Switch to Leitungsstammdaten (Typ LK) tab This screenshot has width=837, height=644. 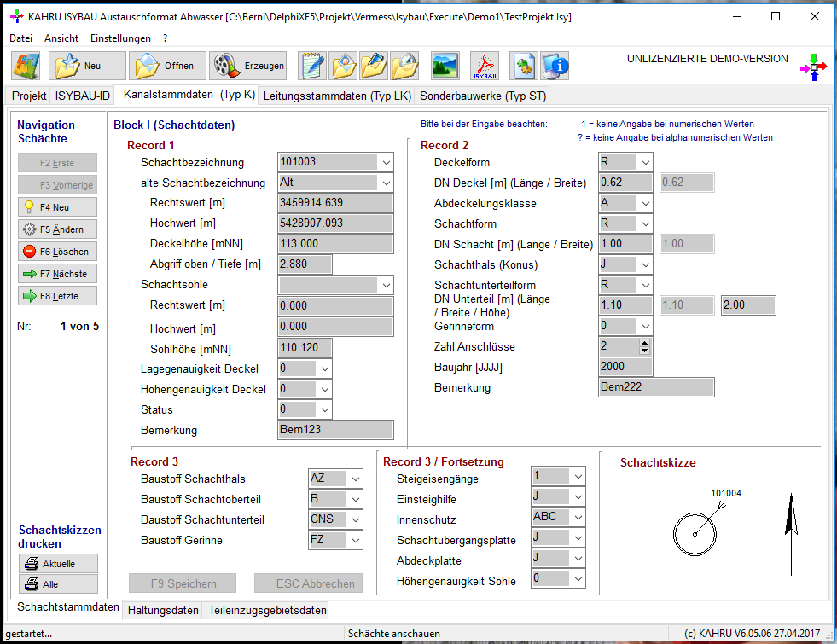pos(337,96)
